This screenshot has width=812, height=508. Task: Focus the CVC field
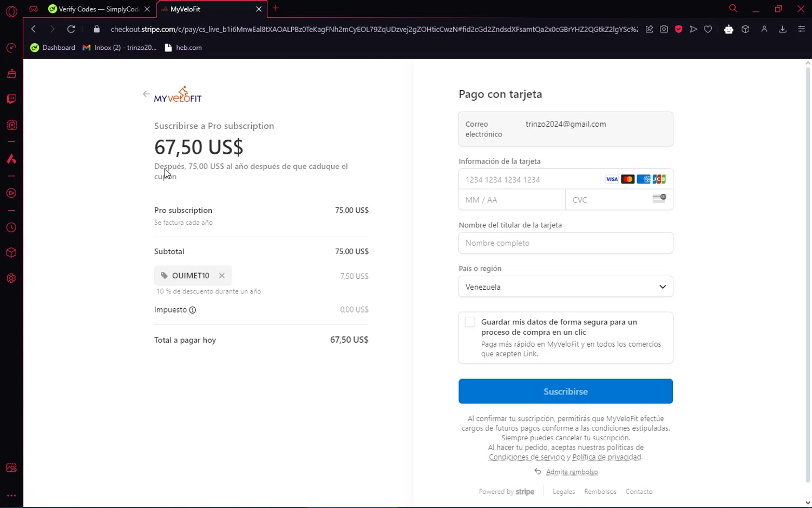[619, 200]
